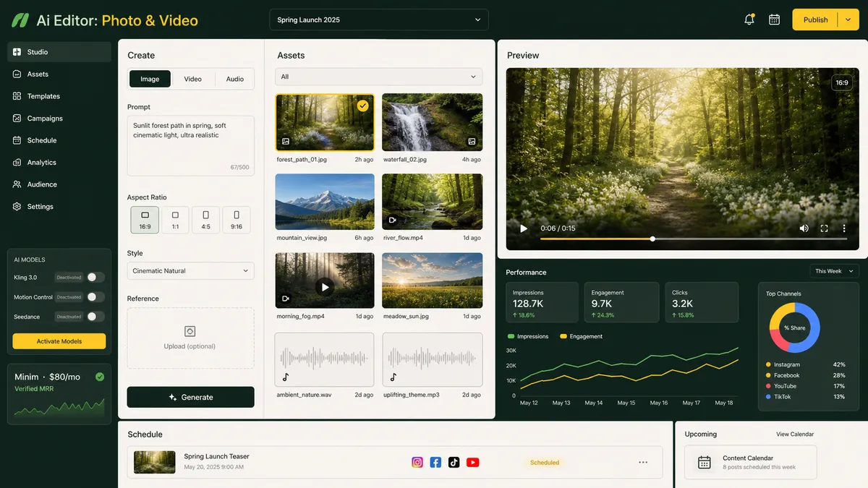
Task: Select ambient_nature.wav audio asset
Action: [x=325, y=359]
